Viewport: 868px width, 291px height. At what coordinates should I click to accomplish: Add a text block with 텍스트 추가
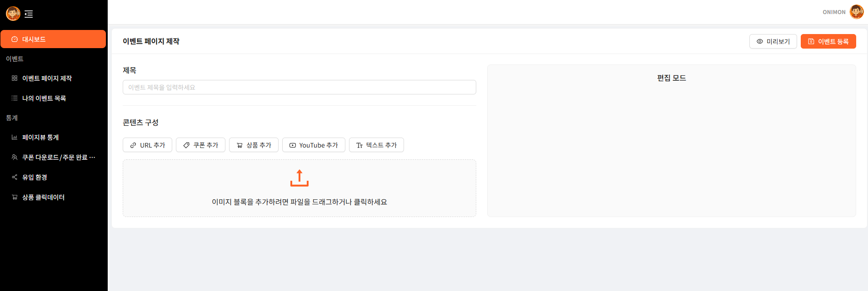(376, 145)
